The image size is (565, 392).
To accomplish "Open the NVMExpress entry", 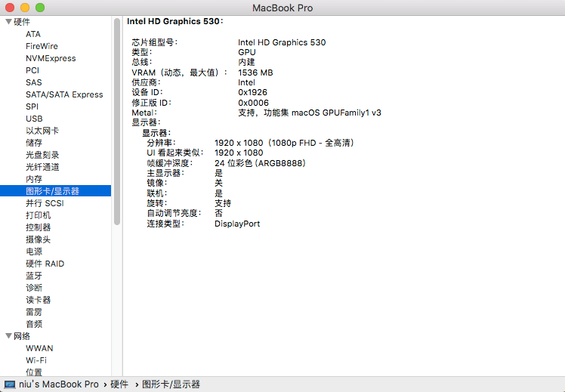I will point(51,58).
